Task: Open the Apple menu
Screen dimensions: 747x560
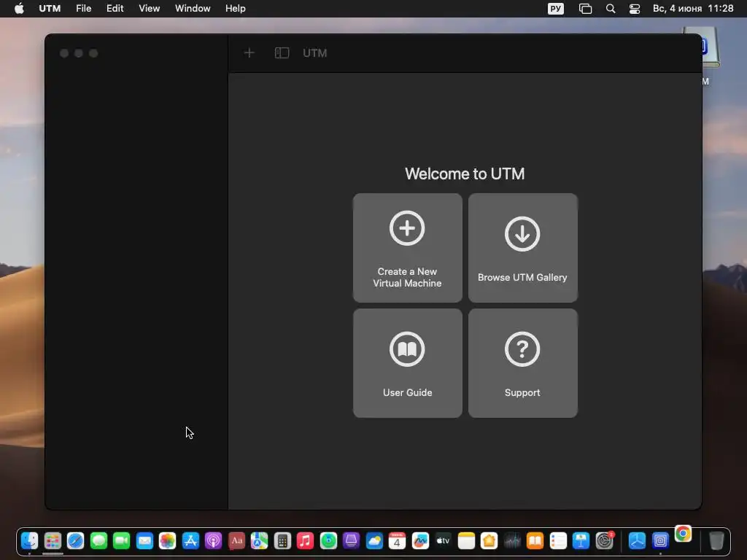Action: tap(19, 9)
